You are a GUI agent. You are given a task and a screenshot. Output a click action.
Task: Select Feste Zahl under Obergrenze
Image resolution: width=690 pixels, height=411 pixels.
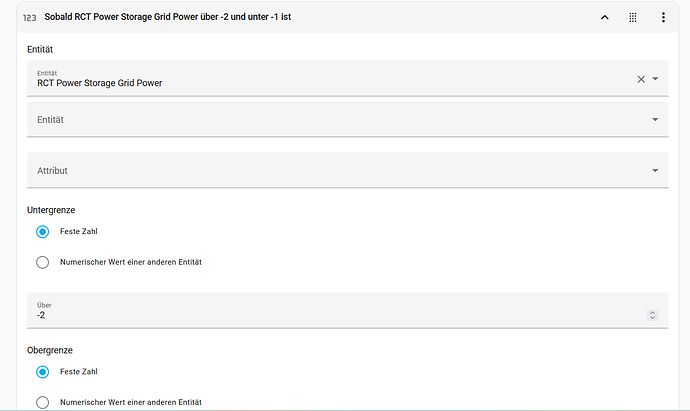(43, 372)
